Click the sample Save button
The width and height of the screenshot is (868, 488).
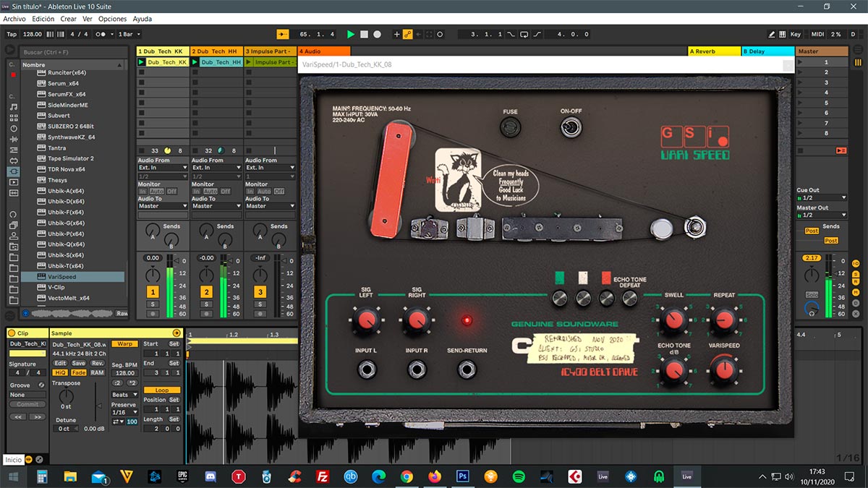[79, 363]
